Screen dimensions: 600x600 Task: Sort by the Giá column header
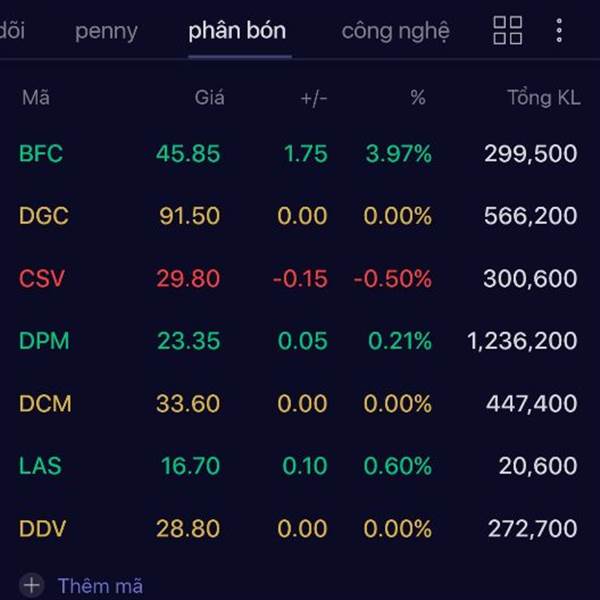coord(209,98)
